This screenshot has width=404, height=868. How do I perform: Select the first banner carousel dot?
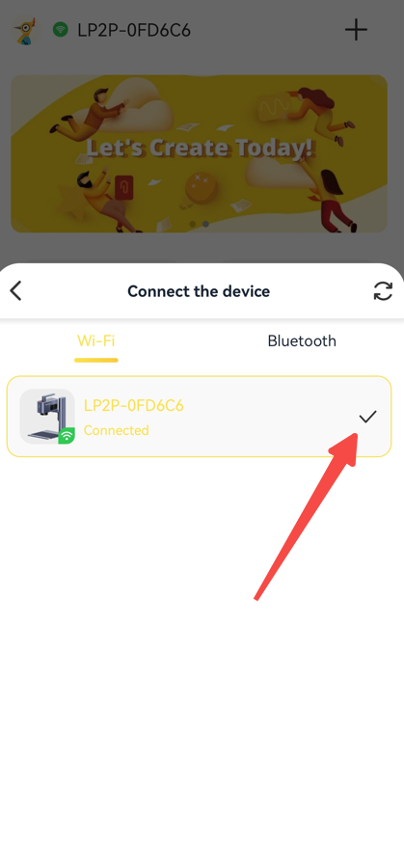click(x=193, y=224)
